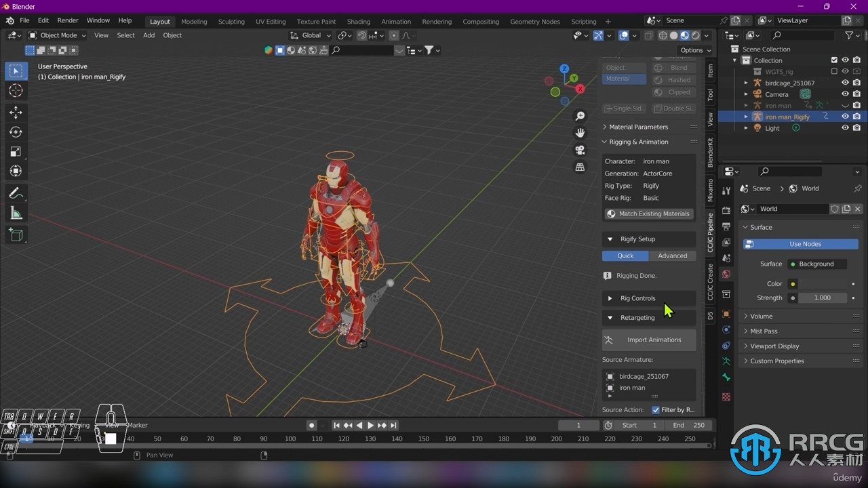The height and width of the screenshot is (488, 868).
Task: Switch orthographic perspective grid icon
Action: tap(580, 167)
